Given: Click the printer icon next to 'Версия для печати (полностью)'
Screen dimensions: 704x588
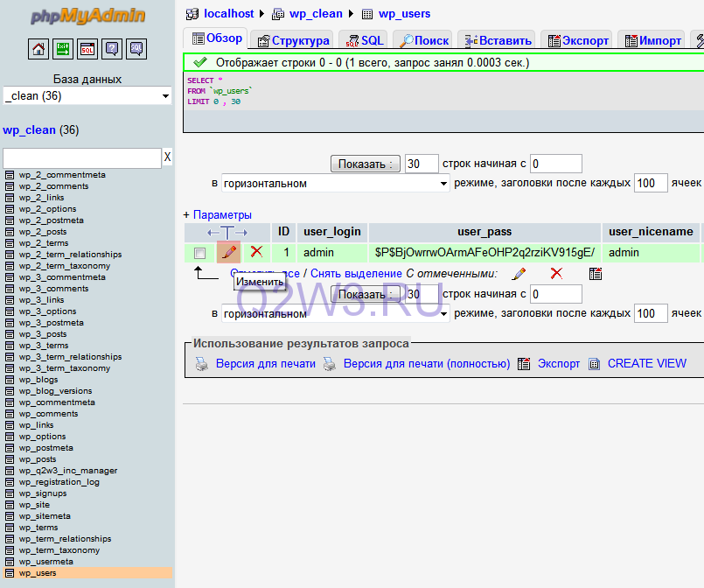Looking at the screenshot, I should tap(330, 364).
